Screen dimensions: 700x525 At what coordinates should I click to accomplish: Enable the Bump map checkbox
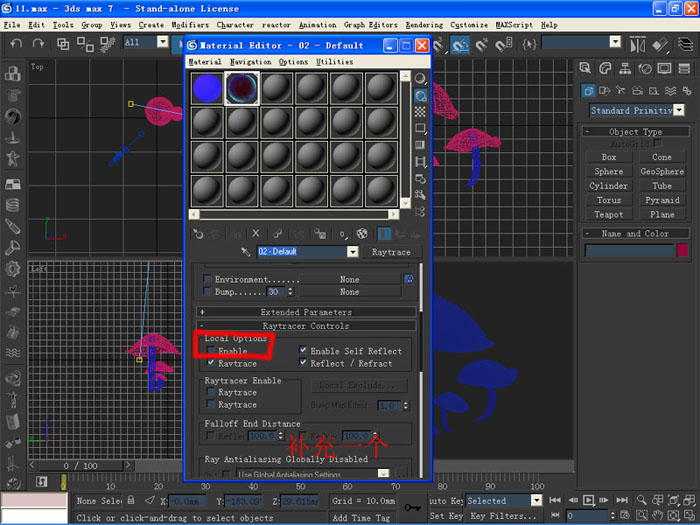[207, 291]
